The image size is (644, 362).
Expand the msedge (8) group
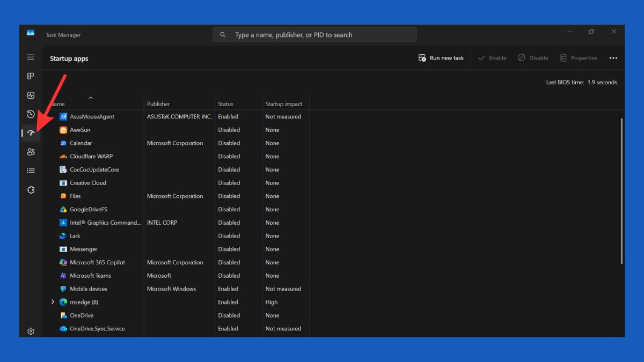[x=53, y=302]
